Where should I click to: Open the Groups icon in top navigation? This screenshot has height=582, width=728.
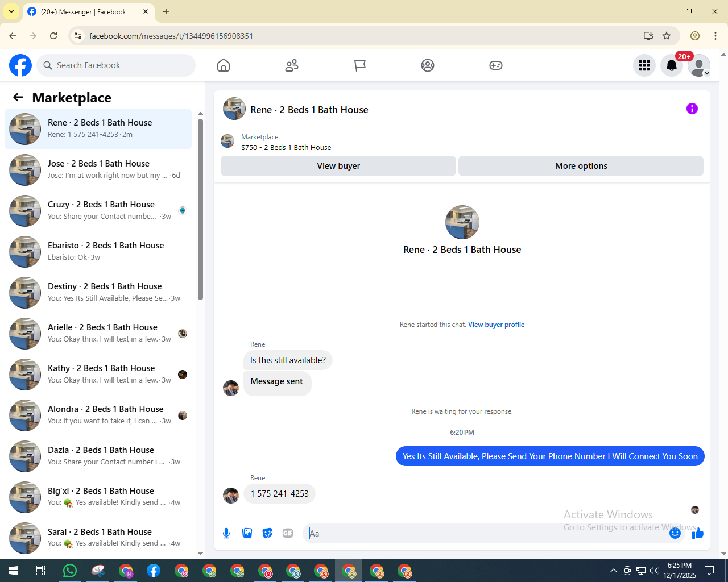[428, 65]
